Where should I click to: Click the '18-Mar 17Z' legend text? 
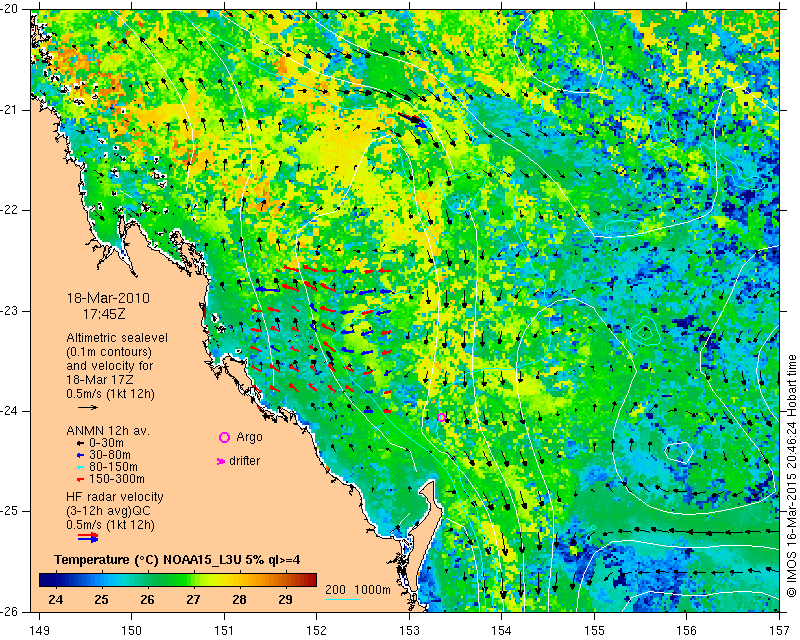(99, 380)
